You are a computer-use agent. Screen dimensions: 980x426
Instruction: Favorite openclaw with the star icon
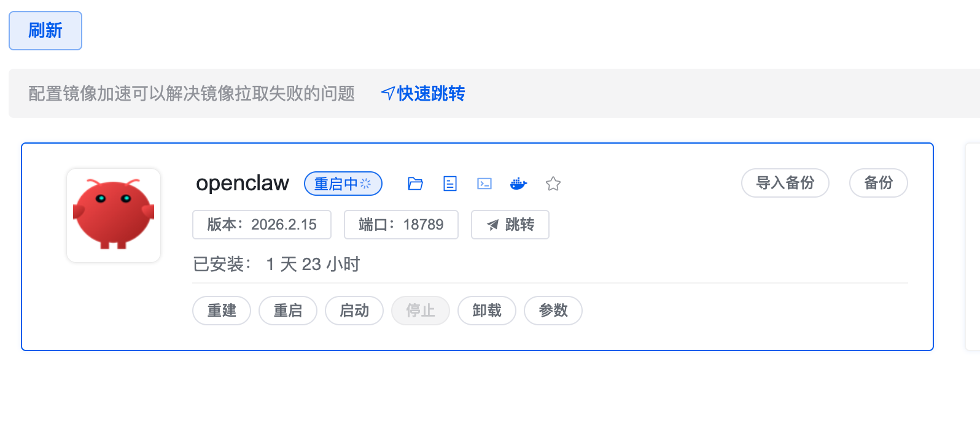(x=553, y=184)
